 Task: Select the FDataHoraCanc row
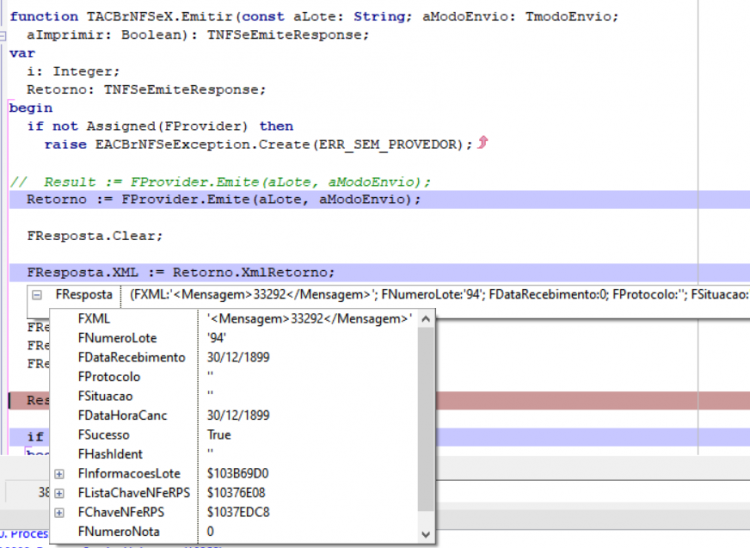tap(234, 416)
